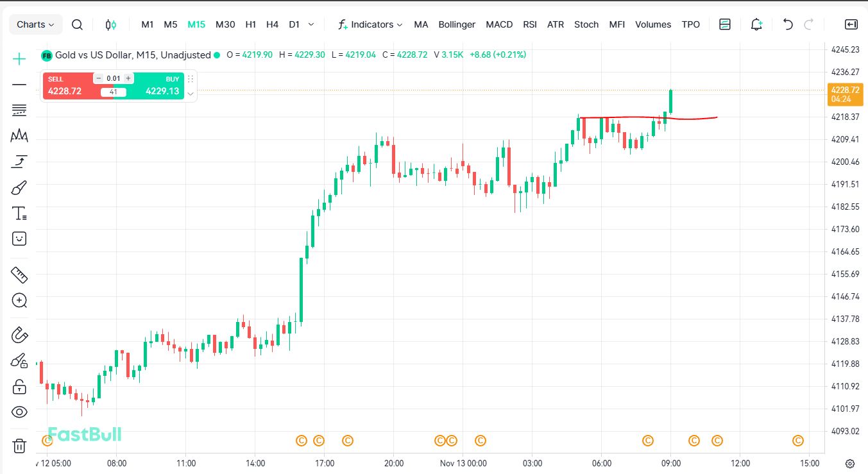Image resolution: width=868 pixels, height=474 pixels.
Task: Open the alert bell icon
Action: pyautogui.click(x=756, y=24)
